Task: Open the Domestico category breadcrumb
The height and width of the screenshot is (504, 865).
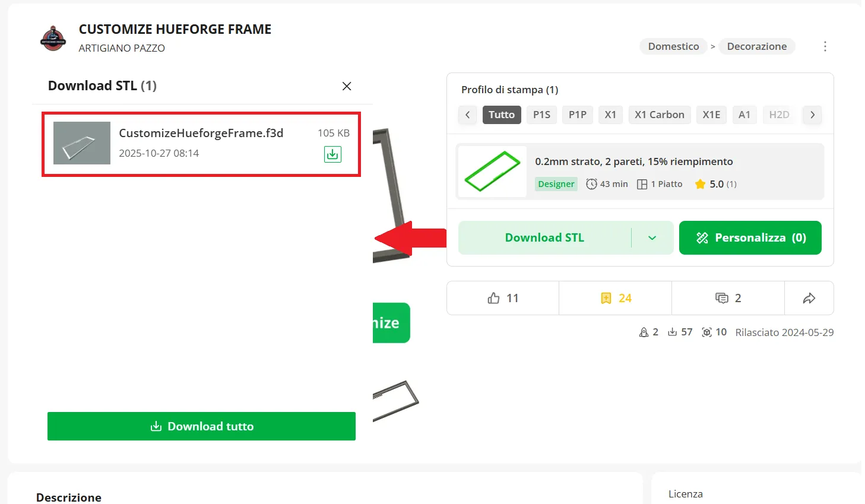Action: pyautogui.click(x=673, y=46)
